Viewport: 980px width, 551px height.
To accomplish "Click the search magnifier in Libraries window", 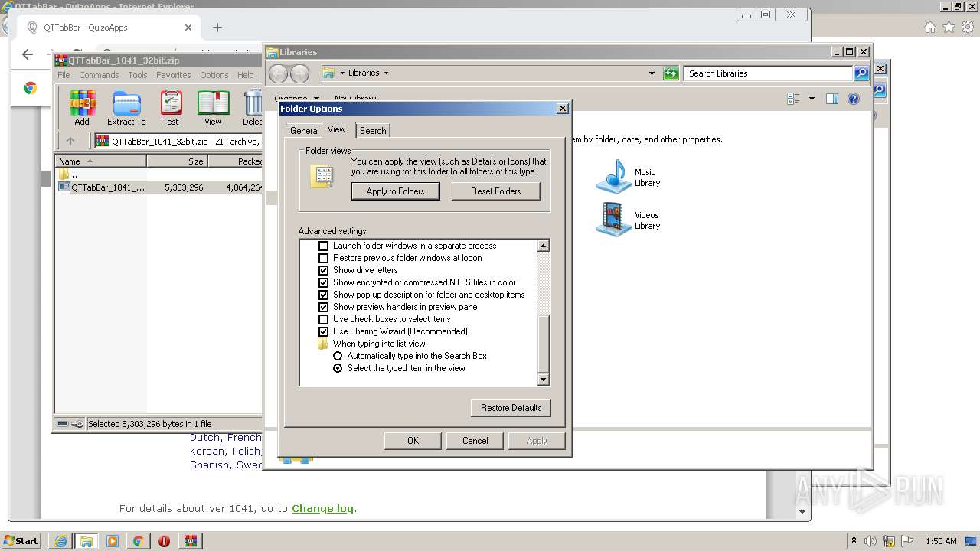I will coord(861,73).
